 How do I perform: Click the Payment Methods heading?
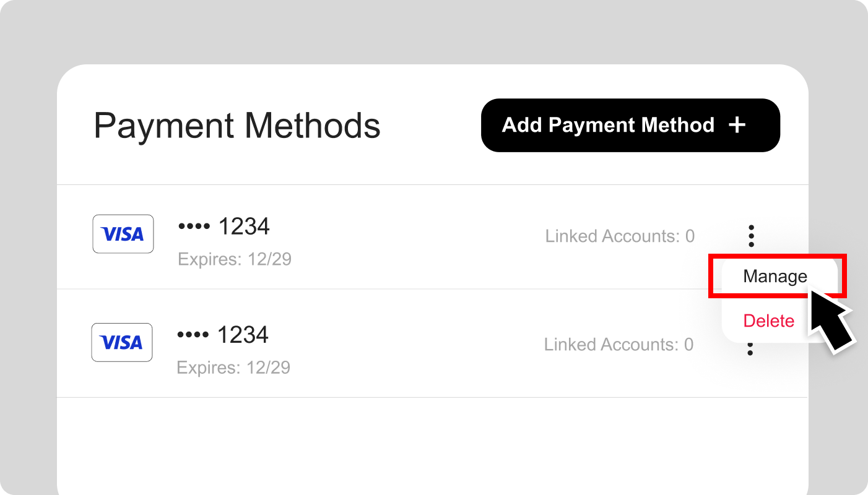click(x=238, y=126)
